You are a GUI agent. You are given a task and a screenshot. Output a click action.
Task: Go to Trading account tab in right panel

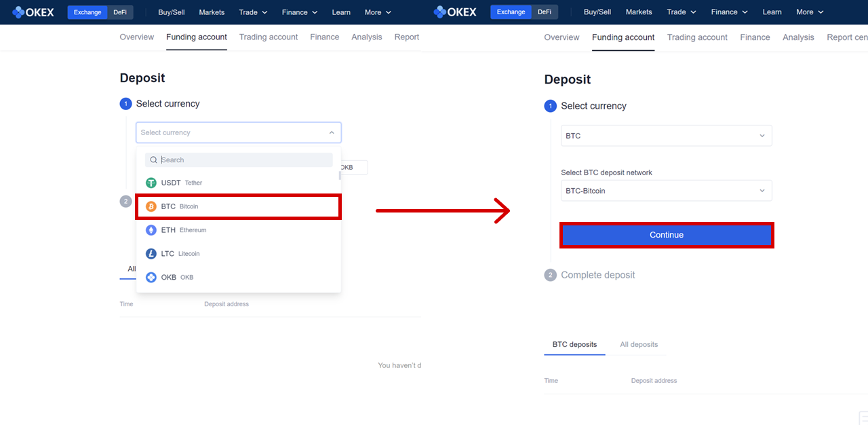(697, 37)
